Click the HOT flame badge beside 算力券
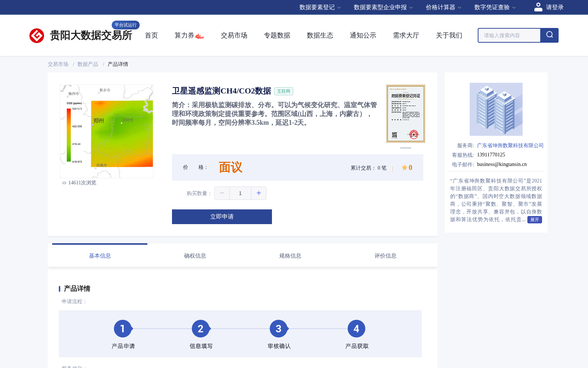The height and width of the screenshot is (368, 588). pyautogui.click(x=200, y=36)
